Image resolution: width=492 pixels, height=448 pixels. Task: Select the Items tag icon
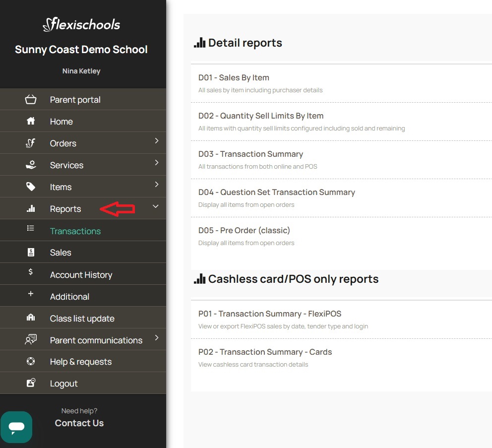tap(31, 187)
